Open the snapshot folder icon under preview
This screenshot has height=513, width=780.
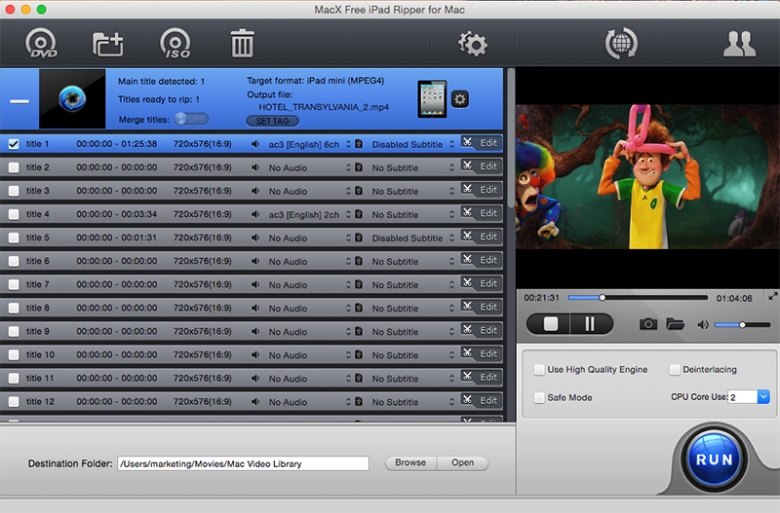tap(675, 324)
